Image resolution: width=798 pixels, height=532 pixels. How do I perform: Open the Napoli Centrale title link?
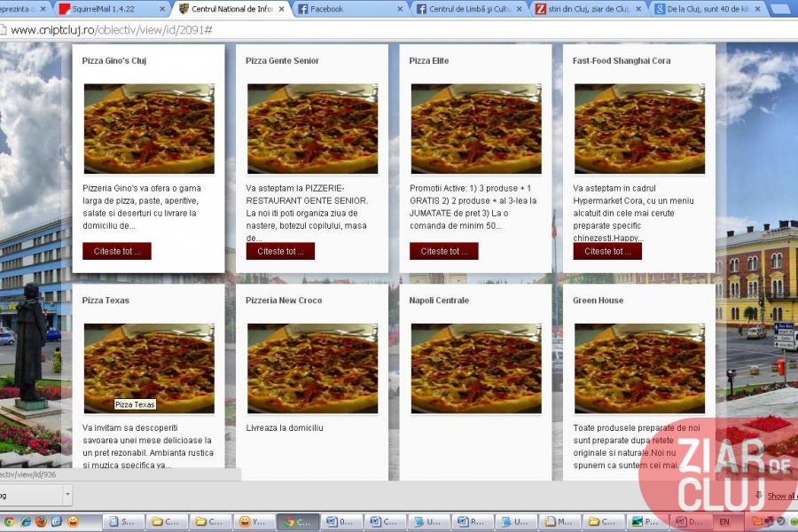pos(439,301)
